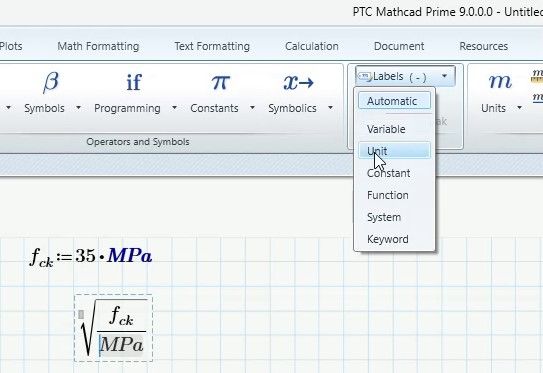
Task: Switch to Text Formatting tab
Action: [212, 46]
